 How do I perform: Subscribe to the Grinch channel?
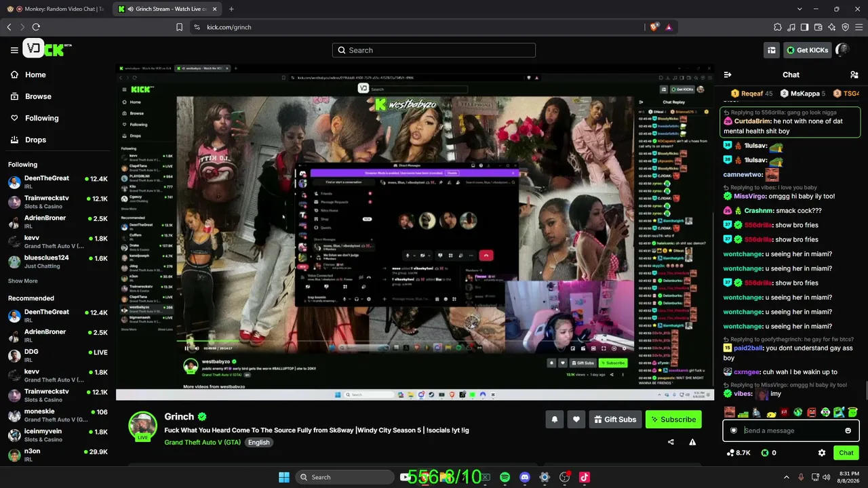click(673, 420)
